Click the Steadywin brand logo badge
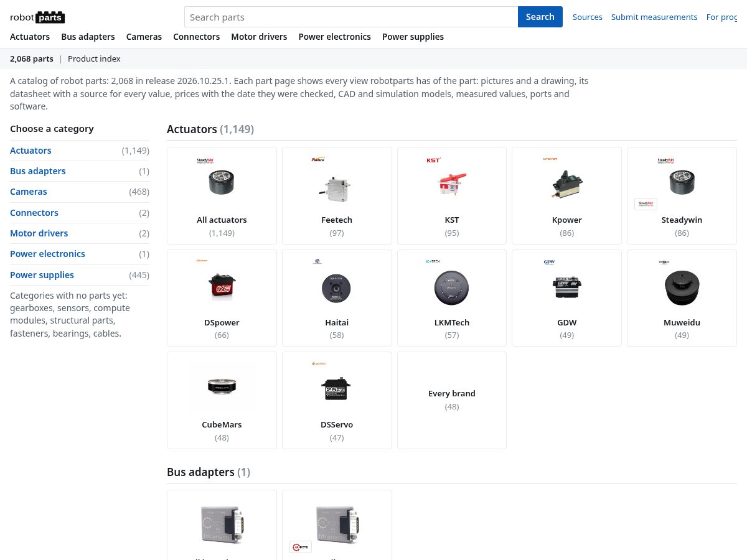 coord(646,204)
